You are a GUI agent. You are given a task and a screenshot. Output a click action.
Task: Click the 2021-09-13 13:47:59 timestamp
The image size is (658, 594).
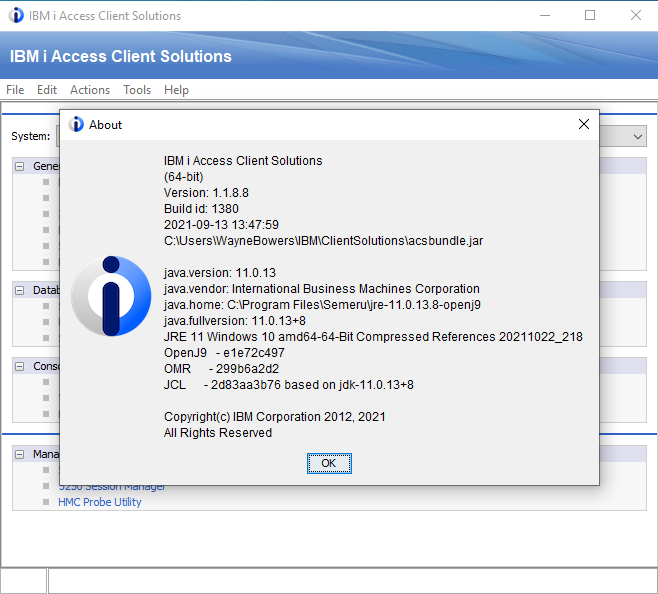coord(221,225)
